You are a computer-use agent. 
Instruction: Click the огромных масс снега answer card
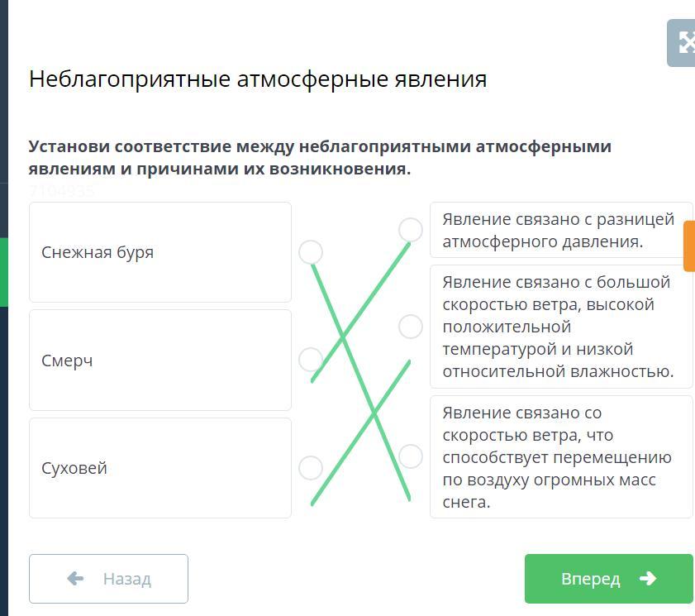pyautogui.click(x=560, y=456)
